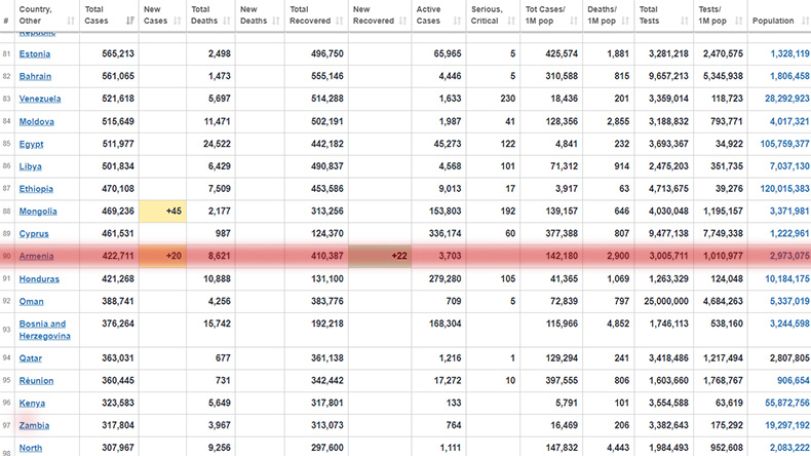
Task: Open Libya population 7,037,130 link
Action: pos(790,166)
